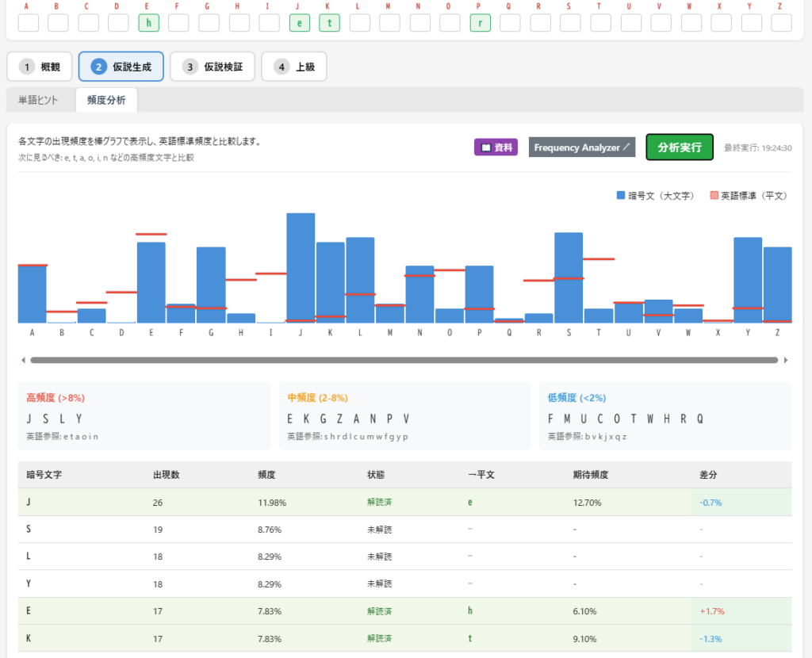Click the active 仮説生成 step button
The width and height of the screenshot is (812, 658).
[x=121, y=67]
